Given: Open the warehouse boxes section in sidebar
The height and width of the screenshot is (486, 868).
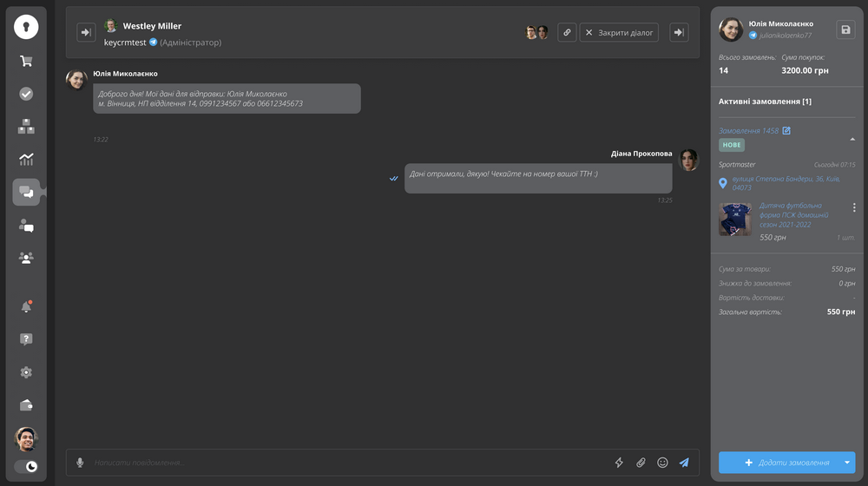Looking at the screenshot, I should click(x=26, y=127).
